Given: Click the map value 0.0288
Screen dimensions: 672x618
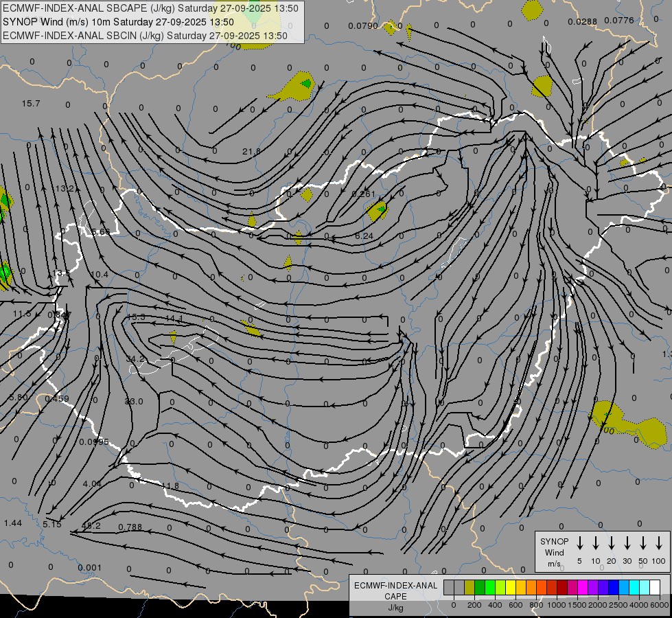Looking at the screenshot, I should pyautogui.click(x=583, y=21).
